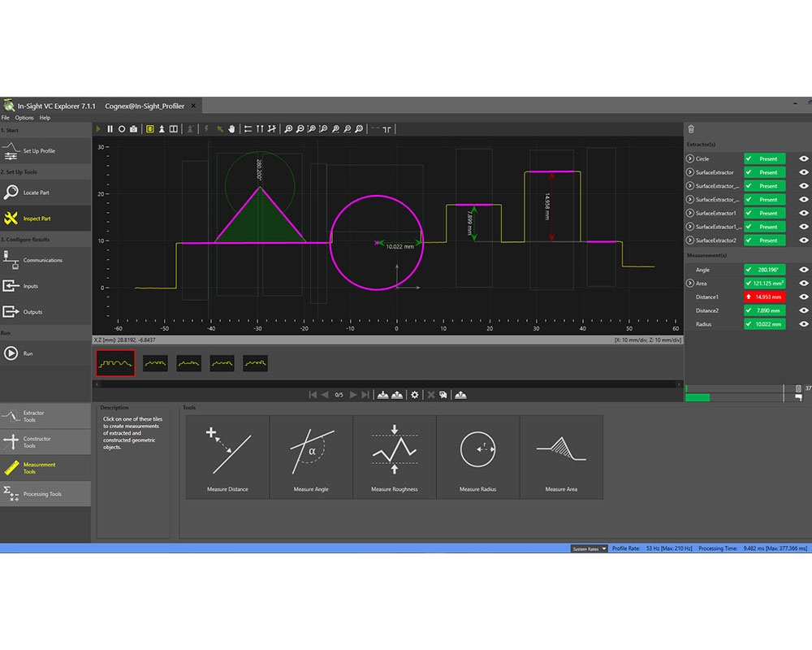
Task: Pick the Measure Area tool tile
Action: pyautogui.click(x=561, y=457)
